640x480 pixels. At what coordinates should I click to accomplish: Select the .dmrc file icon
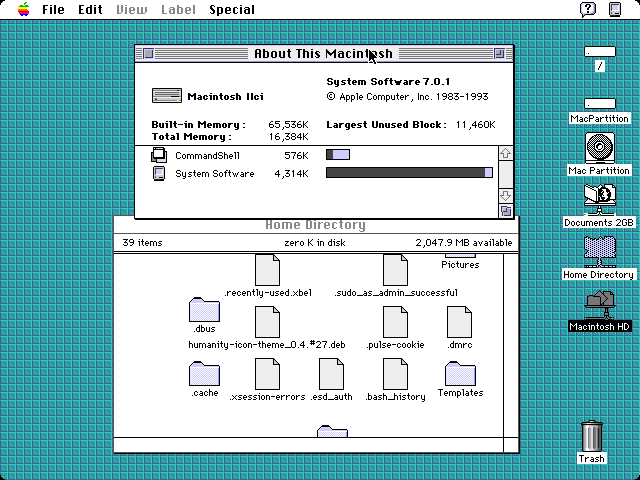460,322
